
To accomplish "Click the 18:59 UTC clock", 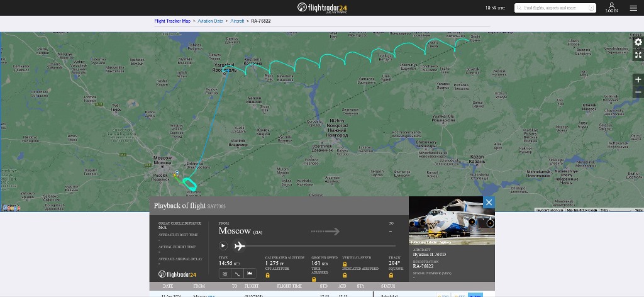I will (x=496, y=8).
